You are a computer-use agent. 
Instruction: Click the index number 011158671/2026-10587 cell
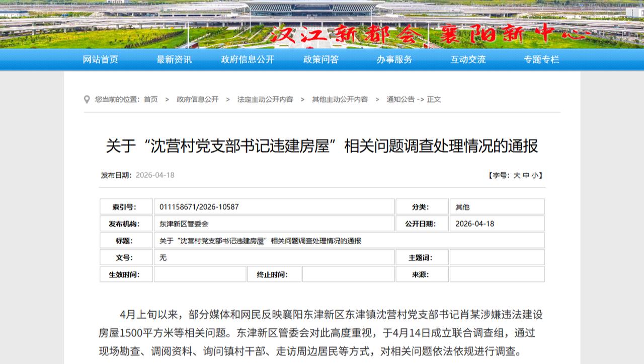coord(199,207)
